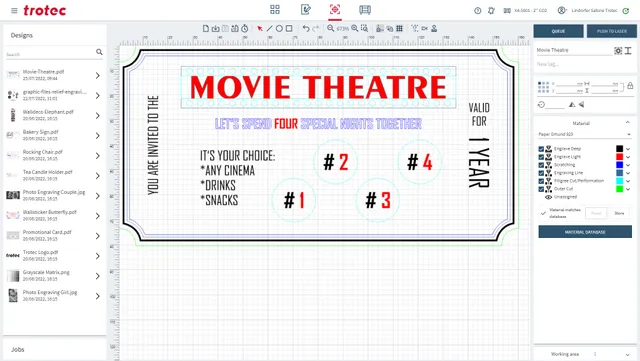Click the Store button
This screenshot has width=640, height=361.
point(619,213)
